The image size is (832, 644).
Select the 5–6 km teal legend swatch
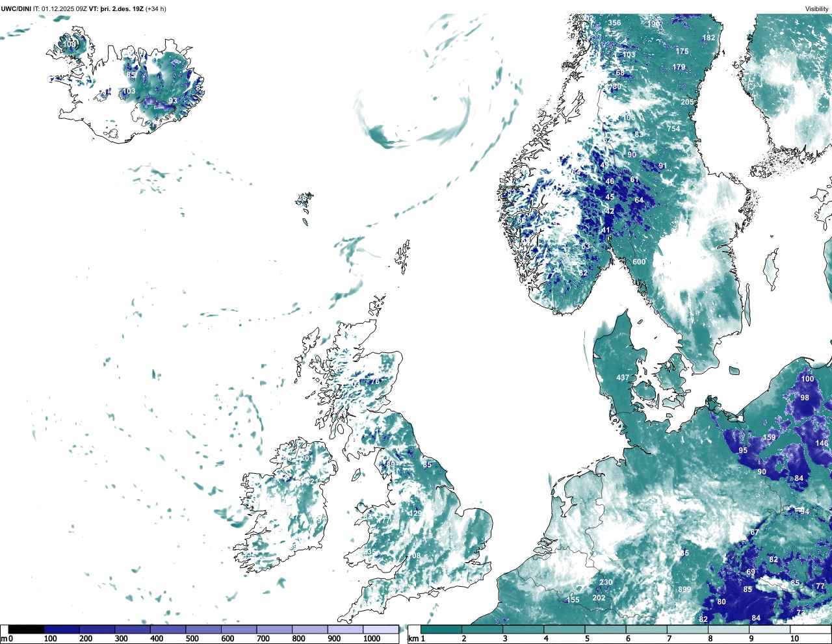(606, 629)
